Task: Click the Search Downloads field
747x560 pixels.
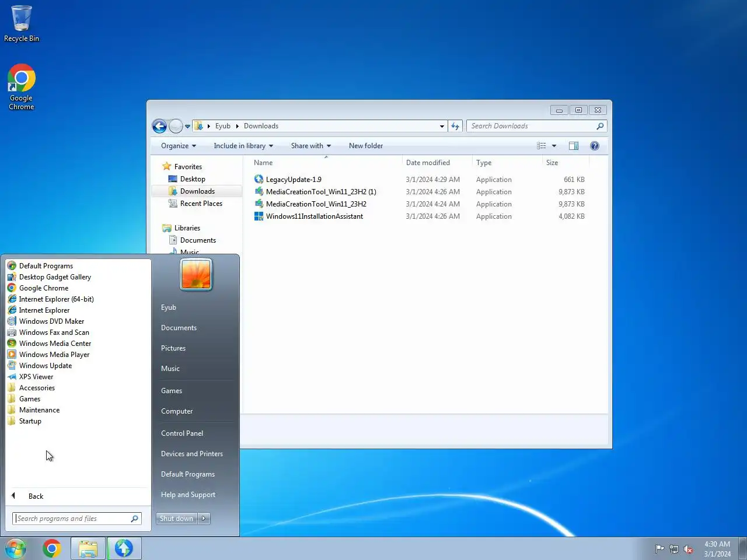Action: click(531, 126)
